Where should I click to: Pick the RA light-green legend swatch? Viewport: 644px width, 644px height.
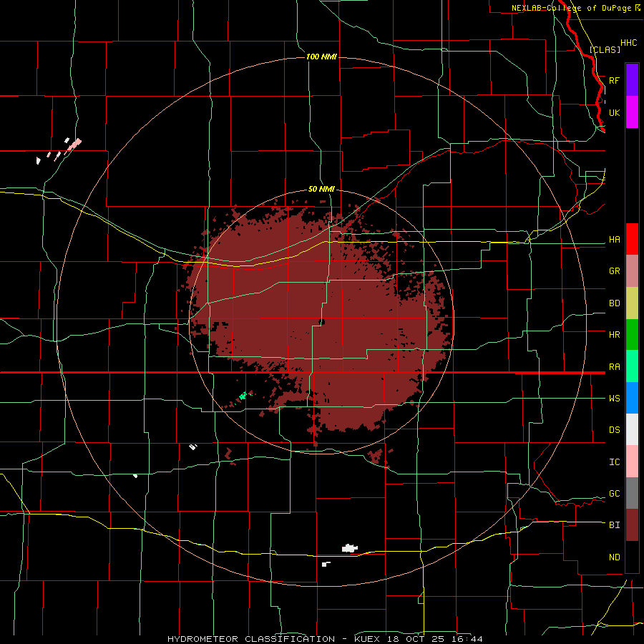pyautogui.click(x=632, y=366)
